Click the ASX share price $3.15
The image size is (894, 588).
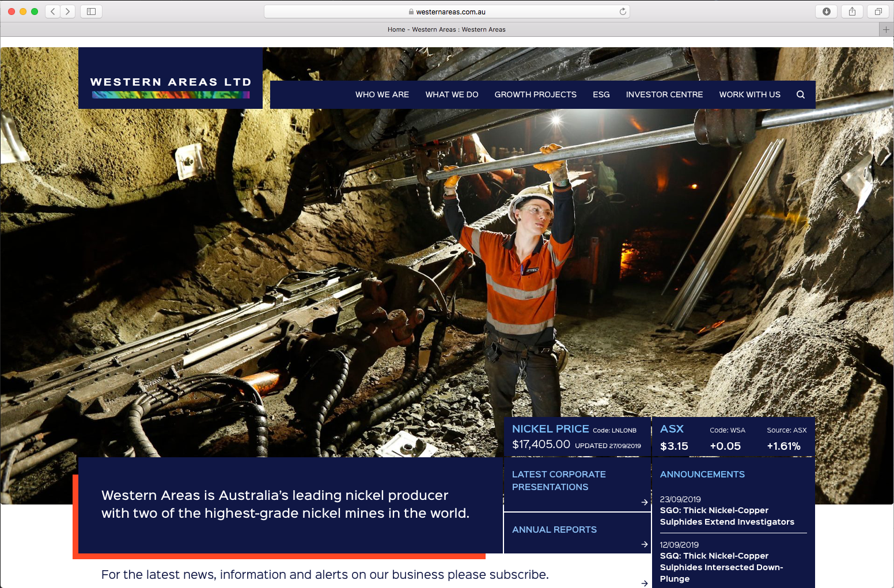pos(674,446)
